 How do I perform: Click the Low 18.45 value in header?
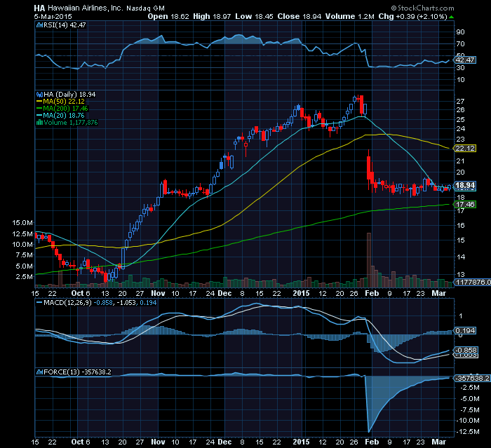[x=254, y=16]
